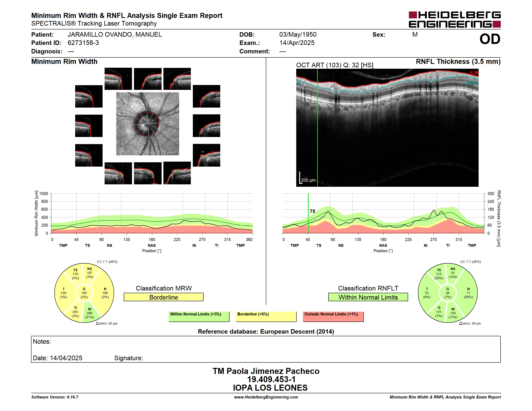Click RNFL pie NS sector 81
This screenshot has height=411, width=532.
[453, 273]
